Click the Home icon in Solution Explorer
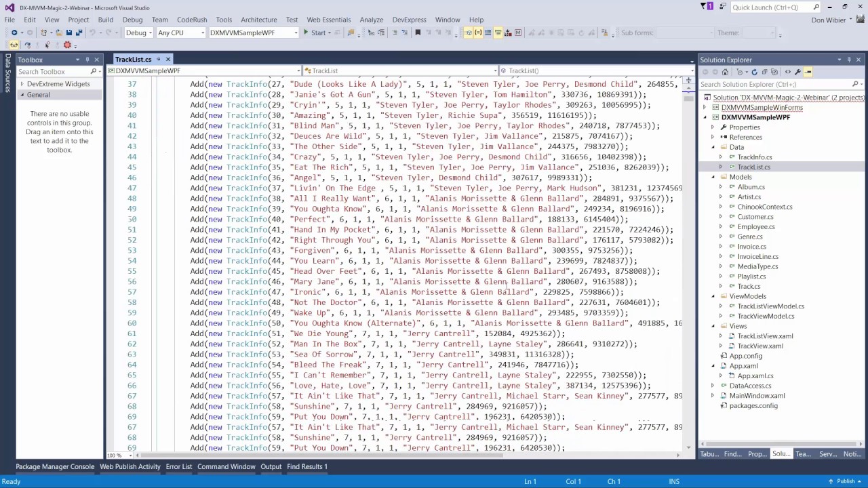The height and width of the screenshot is (488, 868). pos(725,72)
